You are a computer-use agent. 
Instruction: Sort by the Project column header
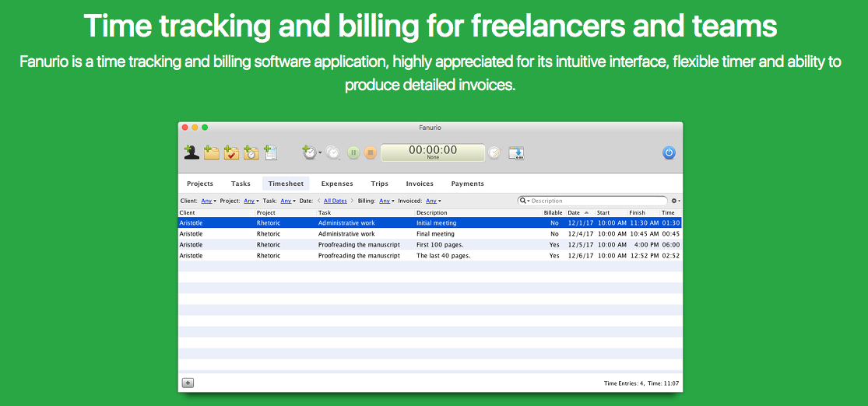286,212
